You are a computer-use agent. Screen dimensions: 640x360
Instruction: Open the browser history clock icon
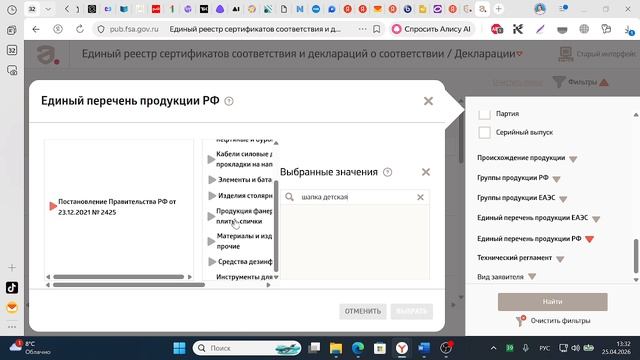(12, 9)
